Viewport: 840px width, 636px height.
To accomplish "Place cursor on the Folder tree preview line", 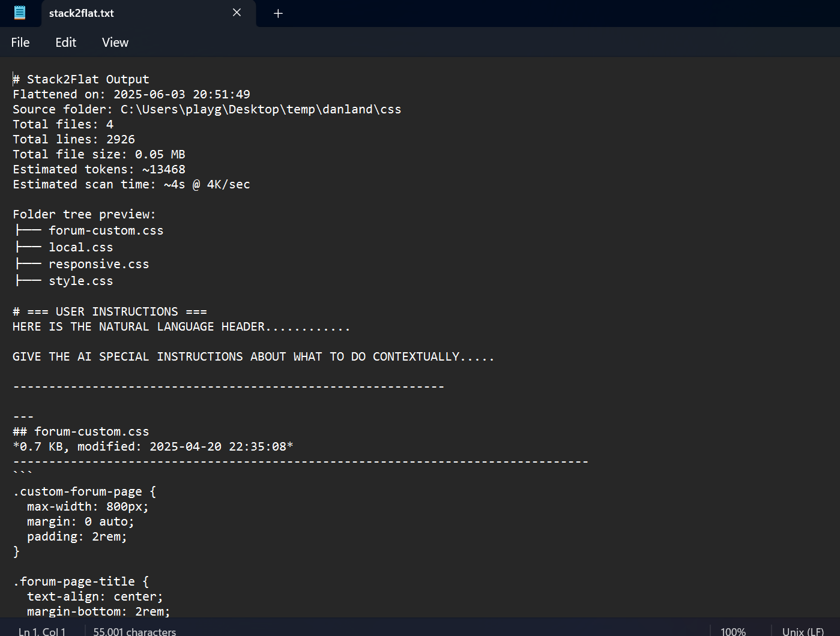I will pos(84,214).
